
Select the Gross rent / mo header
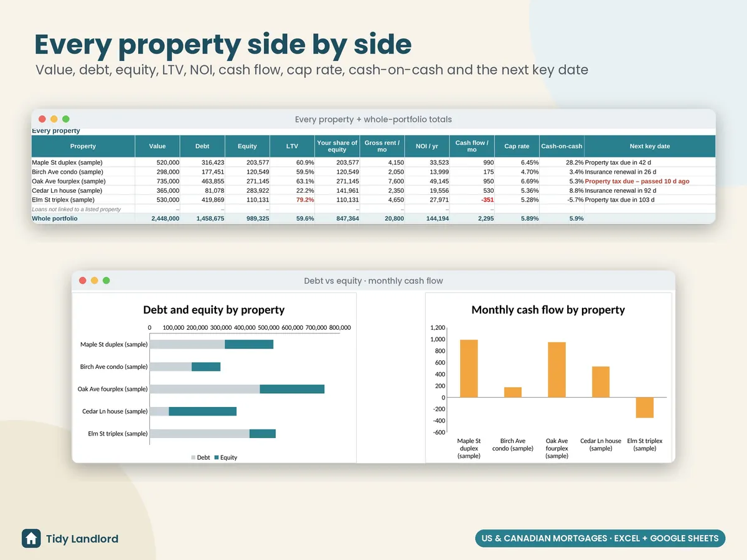point(382,146)
